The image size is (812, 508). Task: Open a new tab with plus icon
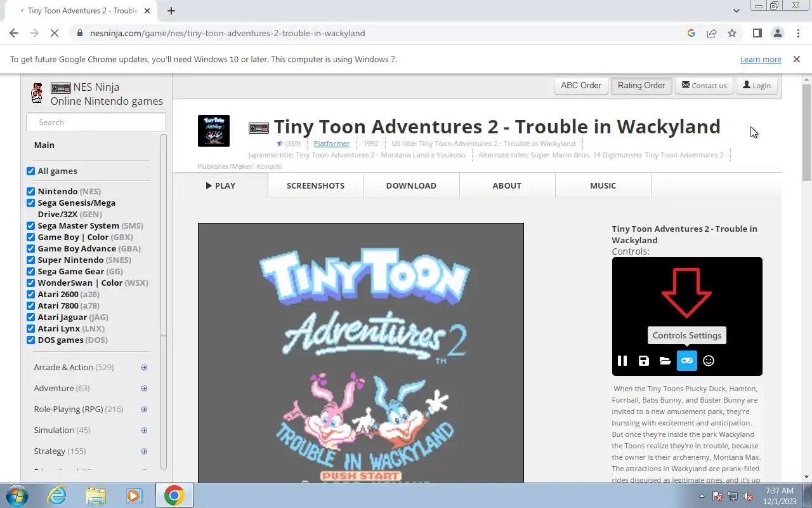click(x=171, y=11)
